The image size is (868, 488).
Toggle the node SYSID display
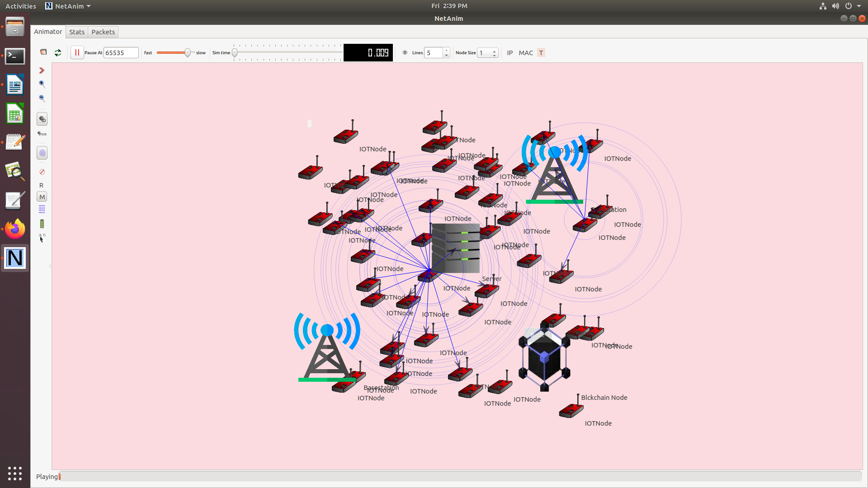point(42,134)
